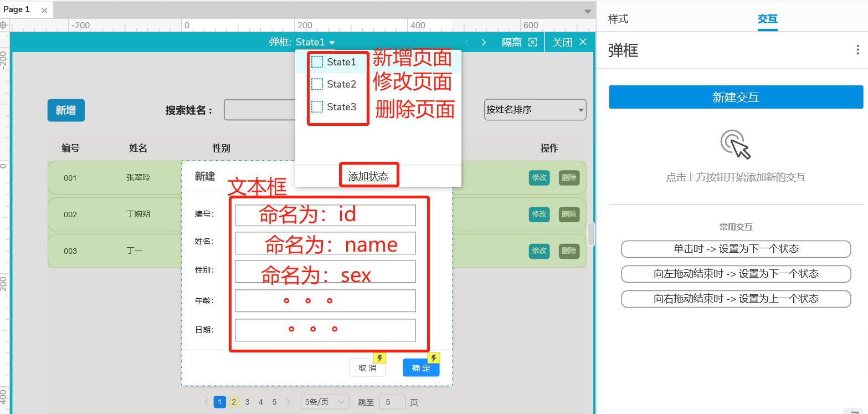868x414 pixels.
Task: Click the 编号 column header
Action: (x=70, y=148)
